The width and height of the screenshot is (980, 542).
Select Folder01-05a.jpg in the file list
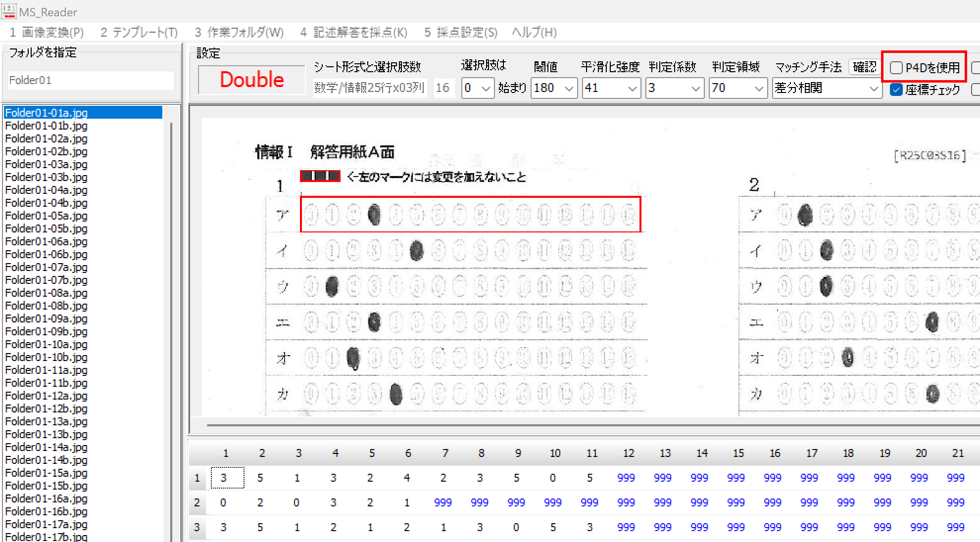[x=47, y=216]
